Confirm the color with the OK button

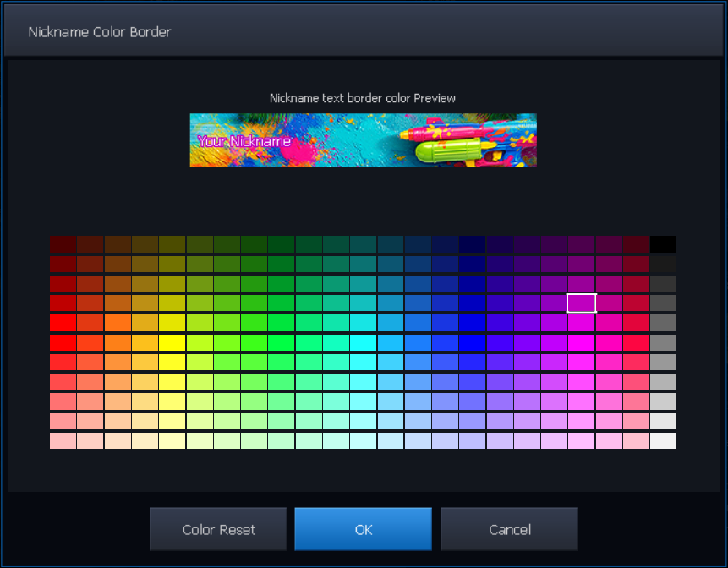[363, 530]
